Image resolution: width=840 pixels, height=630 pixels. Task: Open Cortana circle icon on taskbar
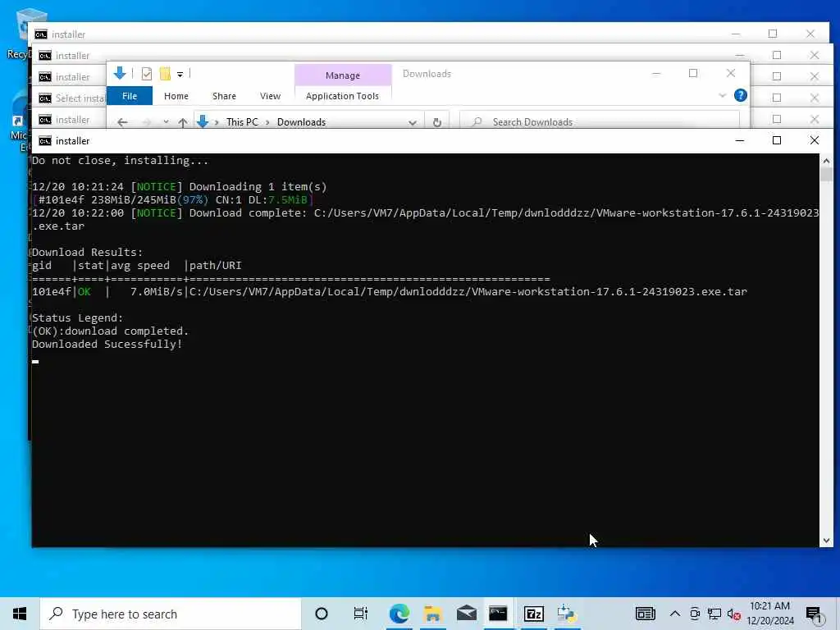322,614
